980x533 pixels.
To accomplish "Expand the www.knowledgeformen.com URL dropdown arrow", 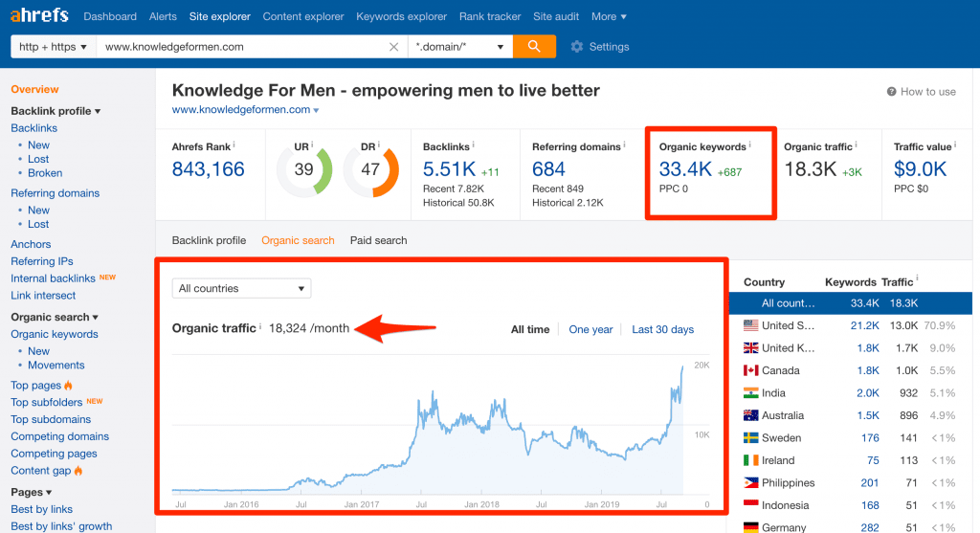I will (316, 111).
